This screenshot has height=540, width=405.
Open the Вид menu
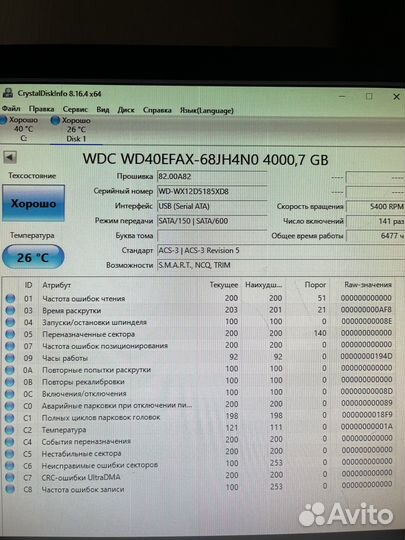[x=103, y=110]
